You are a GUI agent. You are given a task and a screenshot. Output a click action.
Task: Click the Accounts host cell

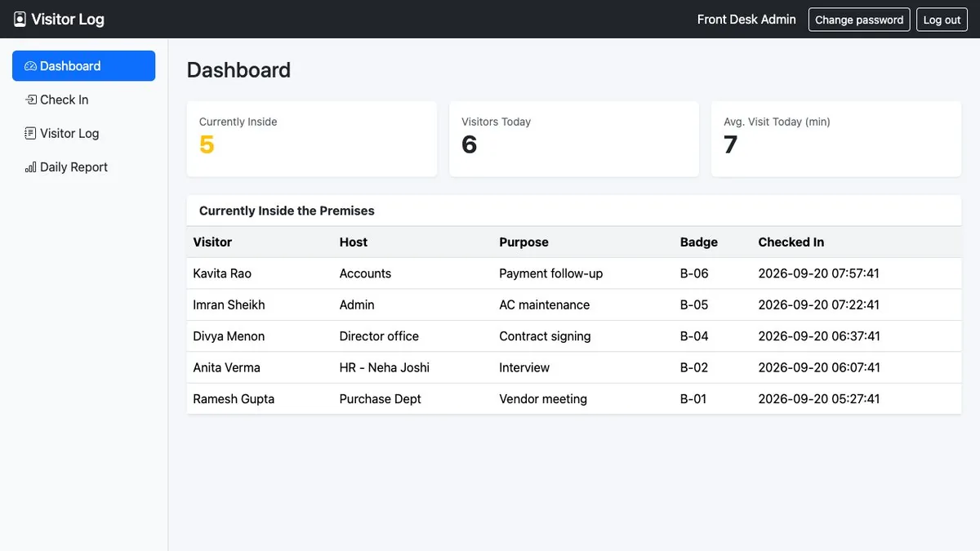[x=365, y=273]
